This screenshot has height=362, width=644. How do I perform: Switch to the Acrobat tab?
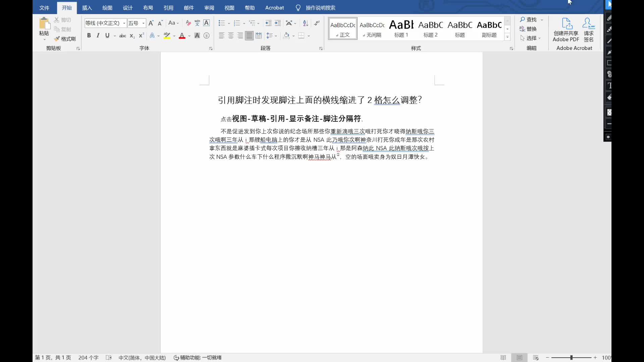[x=274, y=8]
